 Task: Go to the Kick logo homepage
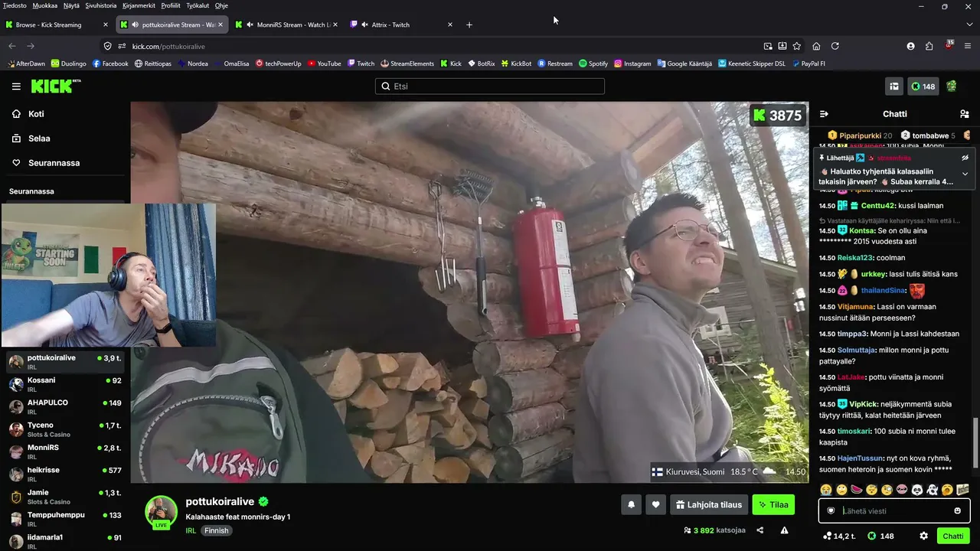pyautogui.click(x=56, y=86)
